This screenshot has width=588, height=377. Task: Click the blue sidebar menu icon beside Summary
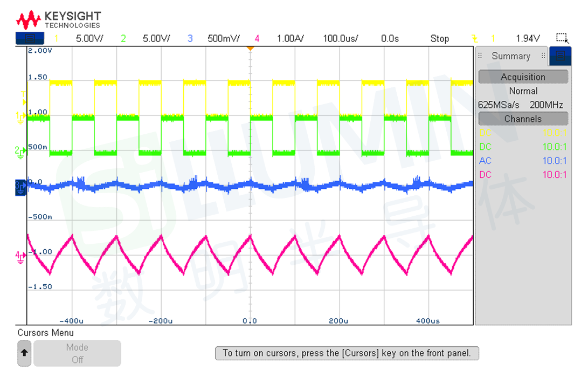pos(561,56)
